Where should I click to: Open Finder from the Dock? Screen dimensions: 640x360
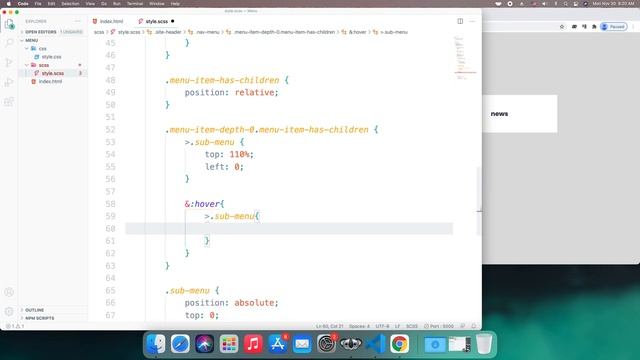156,344
